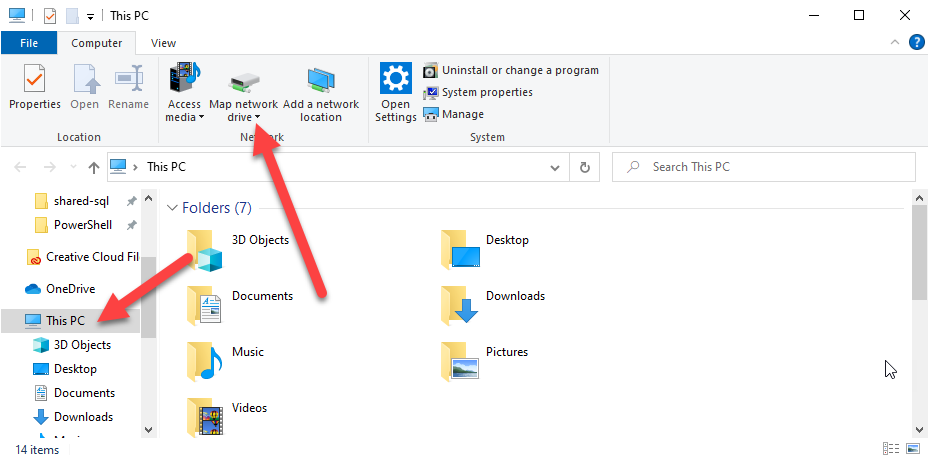This screenshot has width=929, height=462.
Task: Select shared-sql in Quick access
Action: (x=81, y=201)
